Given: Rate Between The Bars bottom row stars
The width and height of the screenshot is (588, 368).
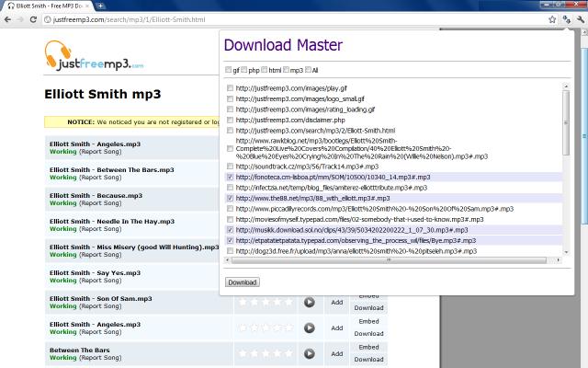Looking at the screenshot, I should (266, 353).
